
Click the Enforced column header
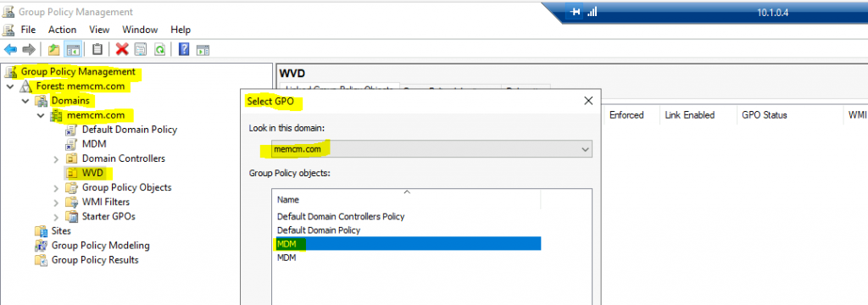[x=626, y=115]
